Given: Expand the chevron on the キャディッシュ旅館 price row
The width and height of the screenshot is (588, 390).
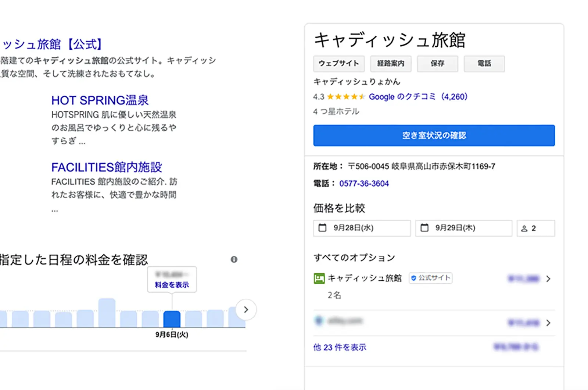Looking at the screenshot, I should pyautogui.click(x=548, y=279).
